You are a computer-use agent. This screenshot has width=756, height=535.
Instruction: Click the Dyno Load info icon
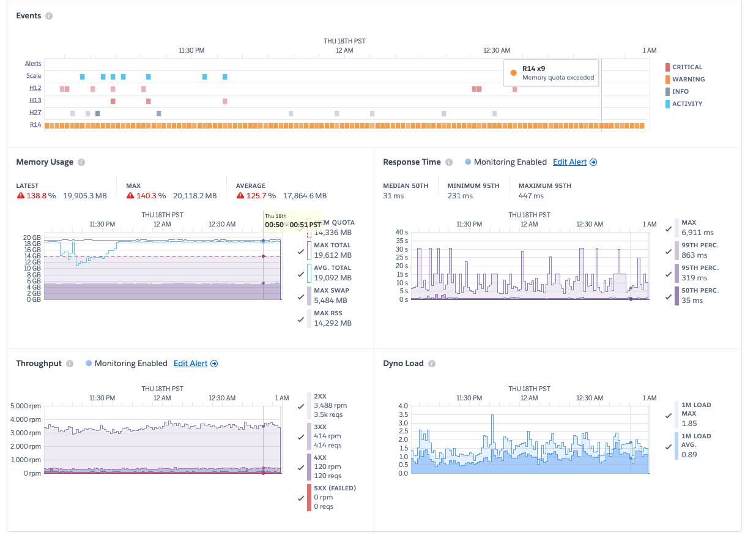click(432, 364)
